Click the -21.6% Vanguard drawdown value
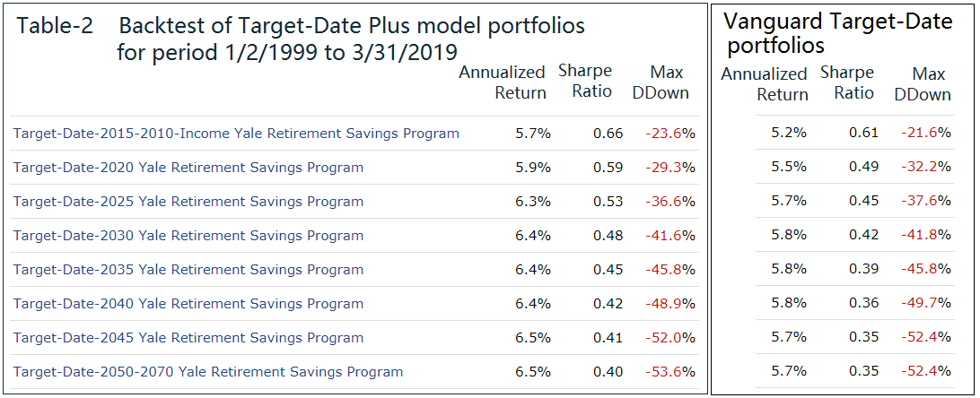Viewport: 980px width, 398px height. coord(925,133)
